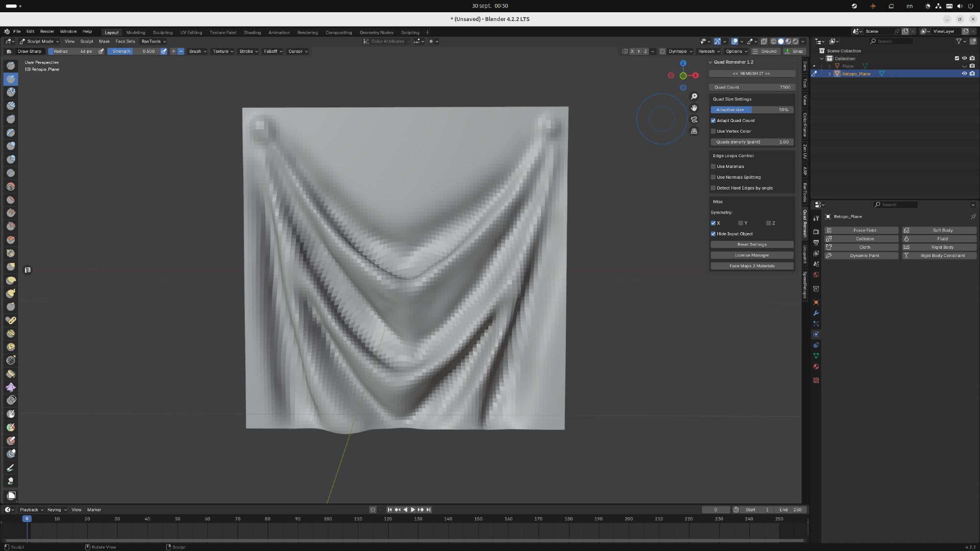Open the Tool tab in the sidebar

coord(805,83)
